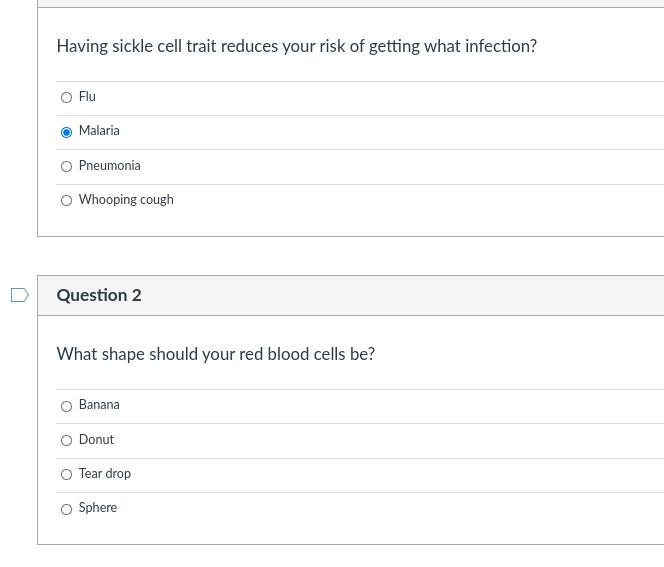Image resolution: width=664 pixels, height=567 pixels.
Task: Choose the Donut radio button
Action: pos(67,441)
